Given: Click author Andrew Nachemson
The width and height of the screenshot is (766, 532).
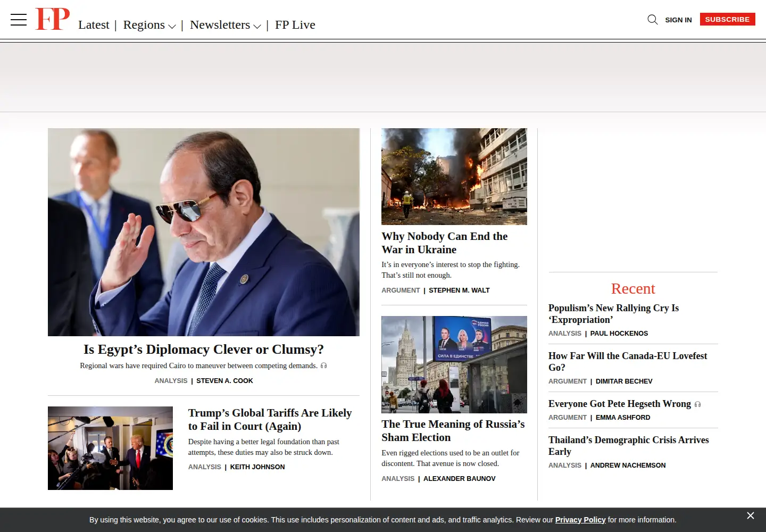Looking at the screenshot, I should tap(628, 465).
